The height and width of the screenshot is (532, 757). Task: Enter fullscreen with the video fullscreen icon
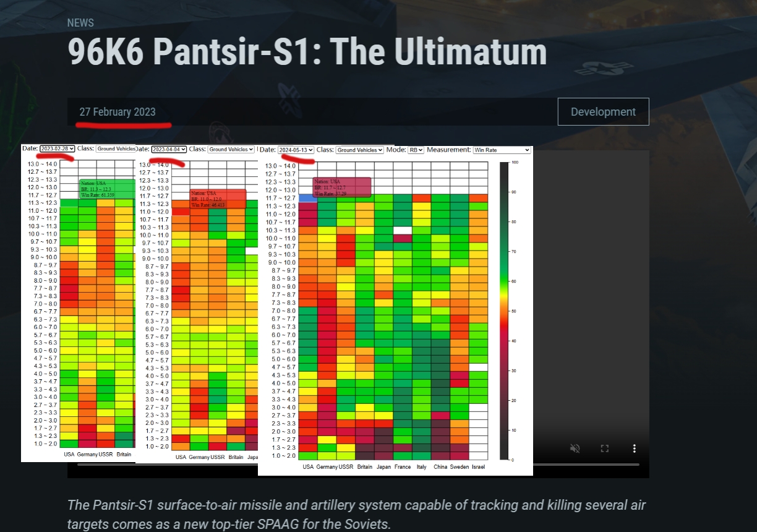coord(605,448)
